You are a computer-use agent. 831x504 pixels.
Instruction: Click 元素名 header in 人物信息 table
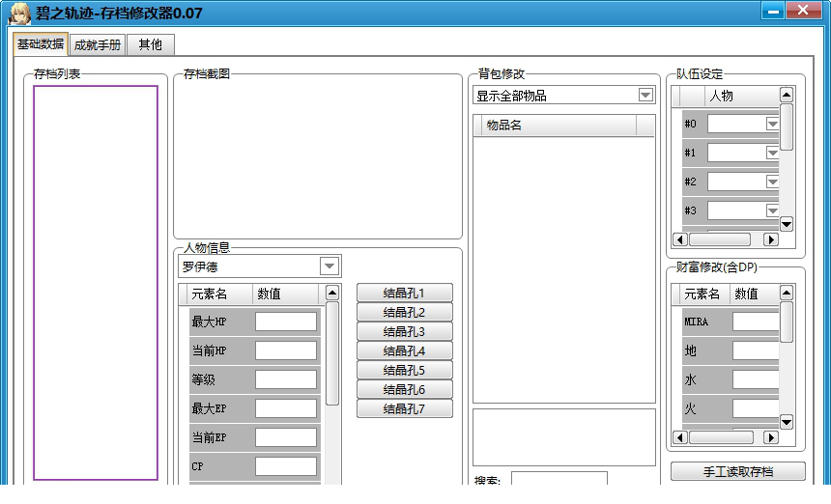(220, 294)
